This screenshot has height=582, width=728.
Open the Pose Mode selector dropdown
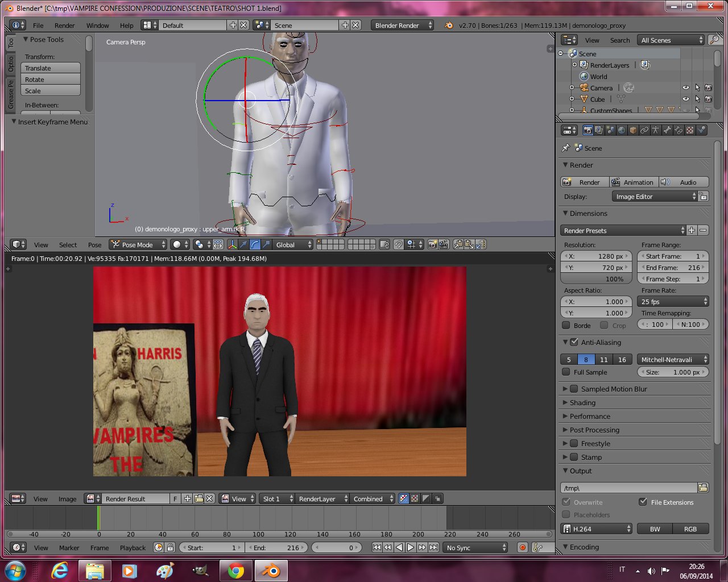point(138,244)
